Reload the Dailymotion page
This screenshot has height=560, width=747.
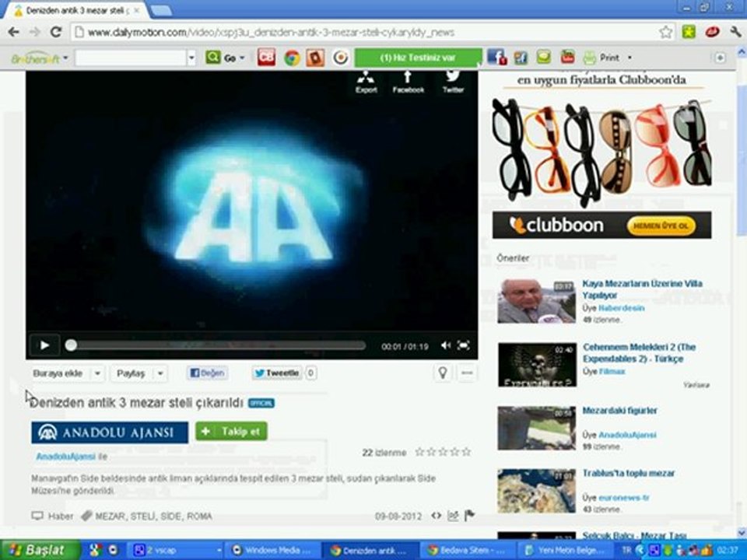pos(56,32)
